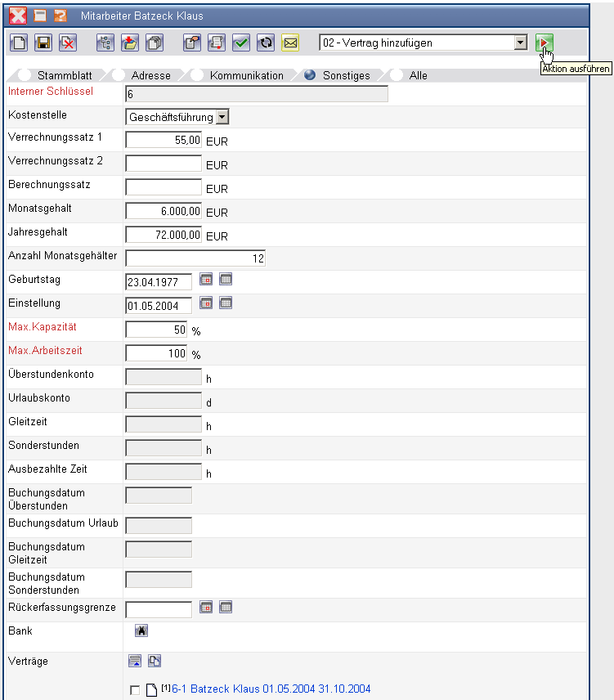Select the Stammblatt tab radio button

pos(25,75)
